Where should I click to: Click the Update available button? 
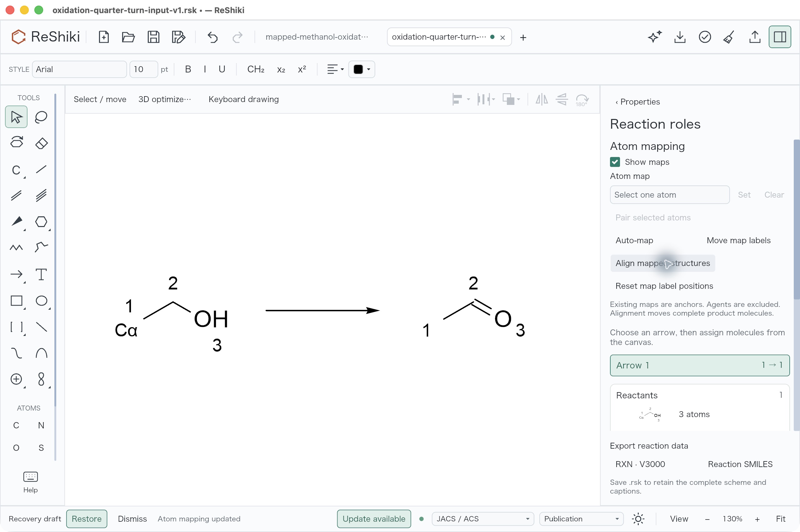coord(373,519)
